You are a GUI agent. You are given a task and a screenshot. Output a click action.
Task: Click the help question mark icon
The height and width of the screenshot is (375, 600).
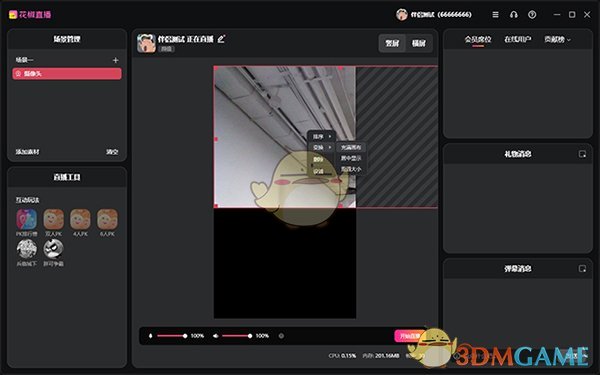[x=532, y=15]
